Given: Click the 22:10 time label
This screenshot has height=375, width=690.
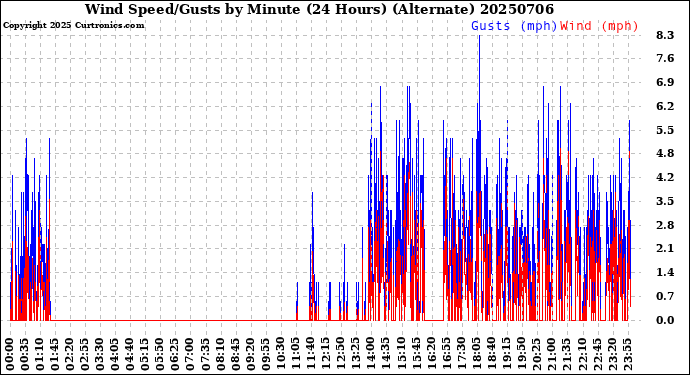Looking at the screenshot, I should tap(582, 354).
